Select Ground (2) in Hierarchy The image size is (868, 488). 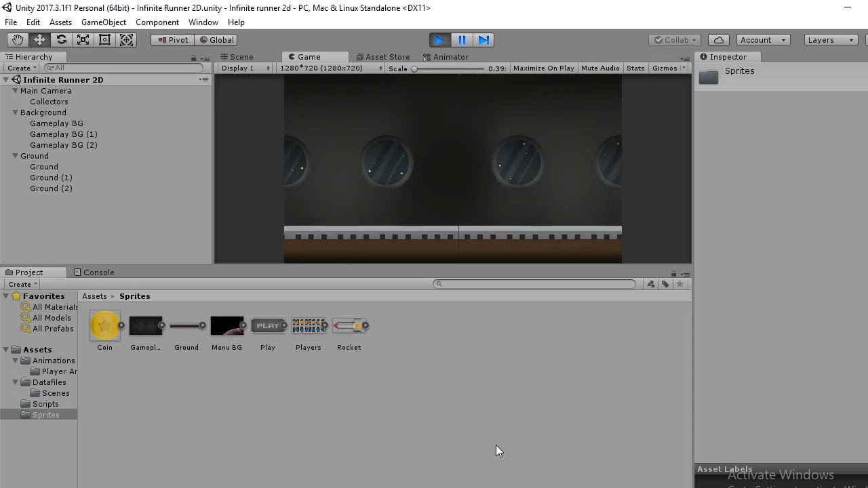click(51, 188)
